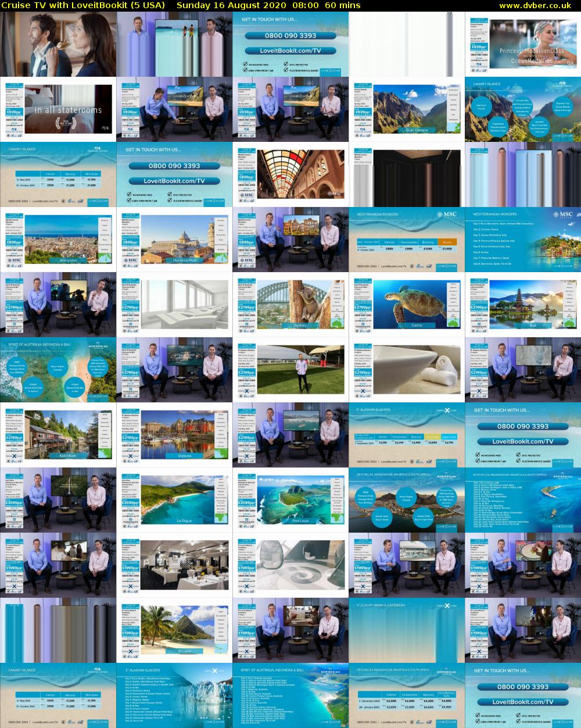Select the Canary Islands circles infographic frame
Viewport: 581px width, 728px height.
523,109
